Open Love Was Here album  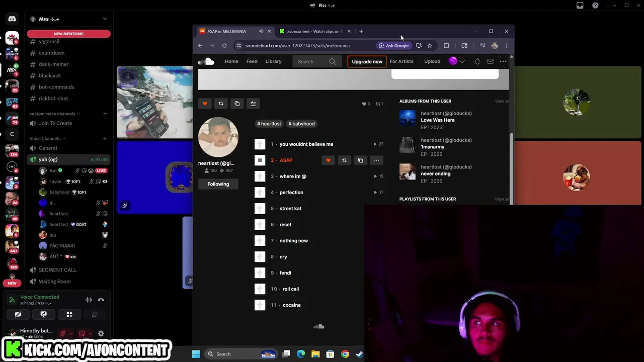tap(438, 120)
